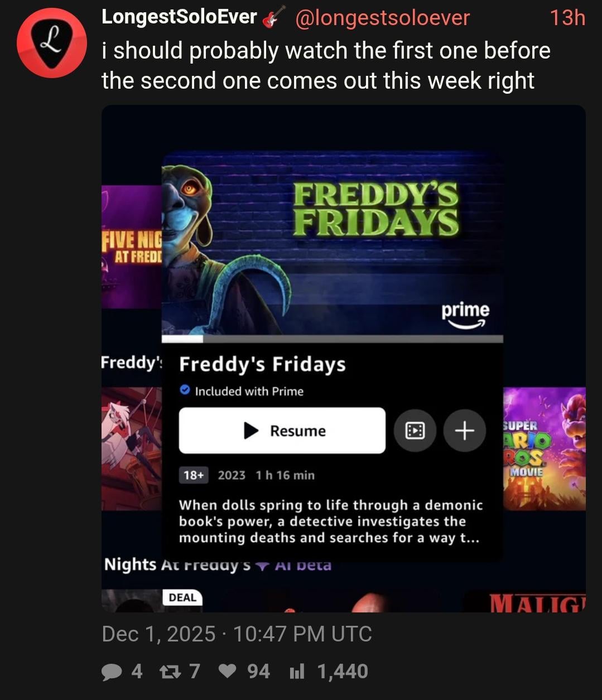Click the watch trailer film icon
Image resolution: width=602 pixels, height=700 pixels.
pos(415,431)
